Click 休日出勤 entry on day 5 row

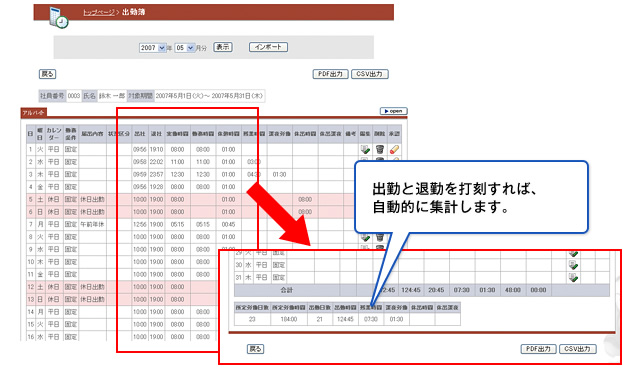tap(92, 200)
